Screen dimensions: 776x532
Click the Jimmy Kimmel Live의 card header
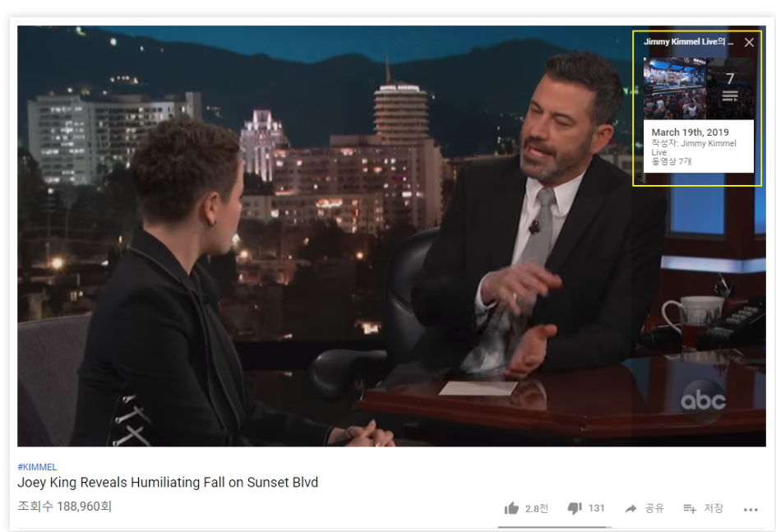[x=688, y=42]
